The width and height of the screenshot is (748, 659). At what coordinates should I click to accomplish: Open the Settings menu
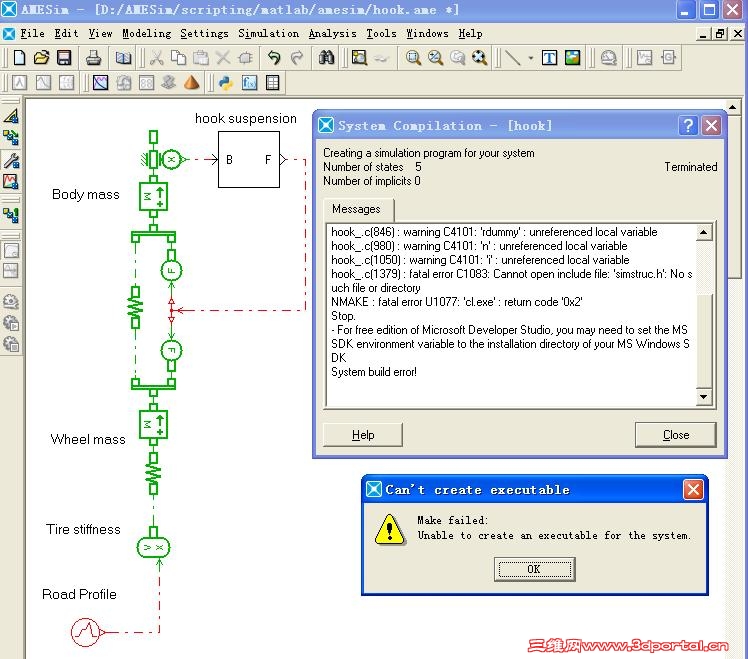coord(204,33)
